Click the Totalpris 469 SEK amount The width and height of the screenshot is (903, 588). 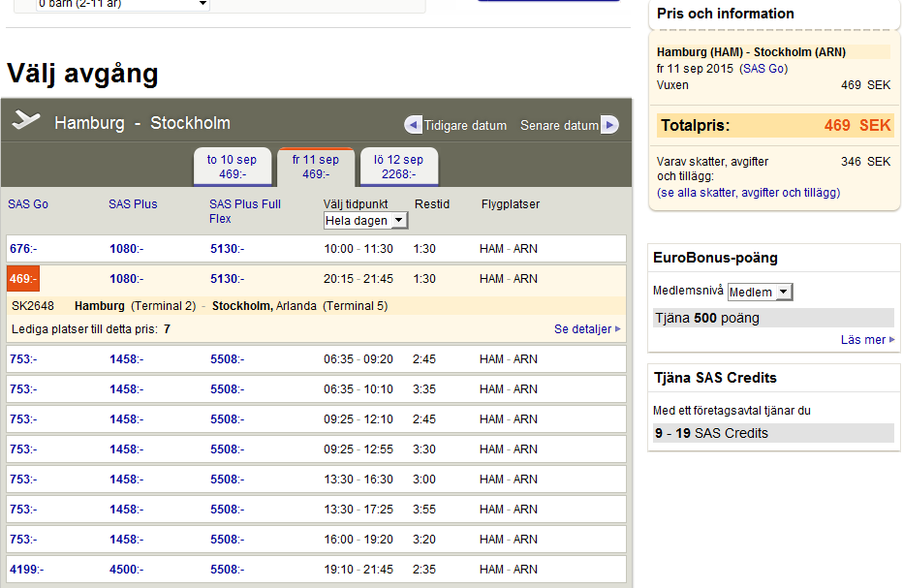(x=857, y=125)
